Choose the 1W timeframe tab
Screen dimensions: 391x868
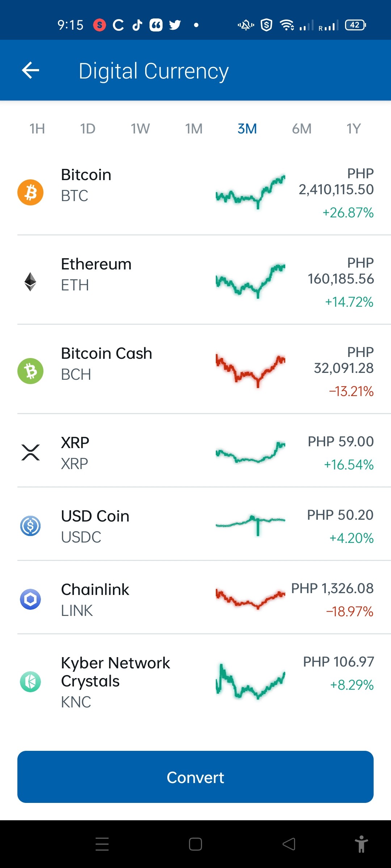140,129
